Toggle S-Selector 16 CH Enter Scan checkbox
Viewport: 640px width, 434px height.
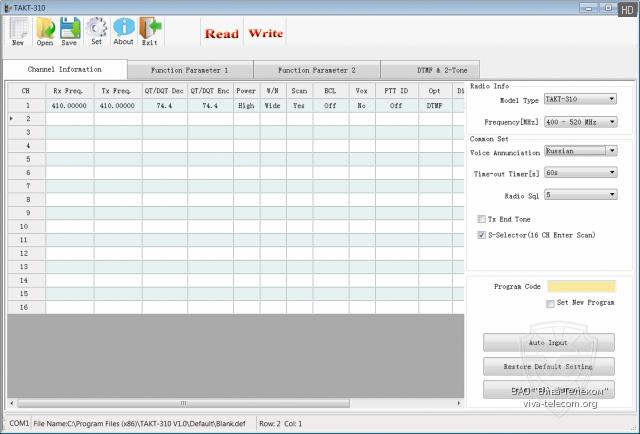(482, 235)
